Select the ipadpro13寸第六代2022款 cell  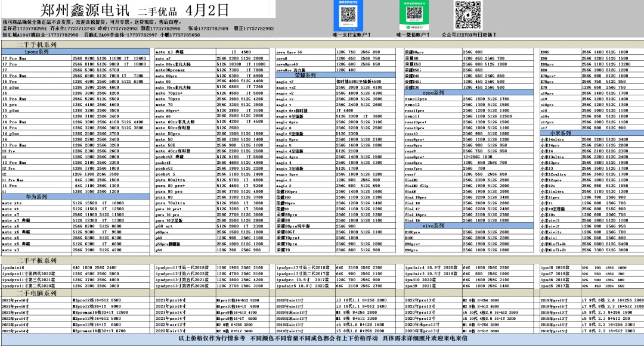pos(185,273)
